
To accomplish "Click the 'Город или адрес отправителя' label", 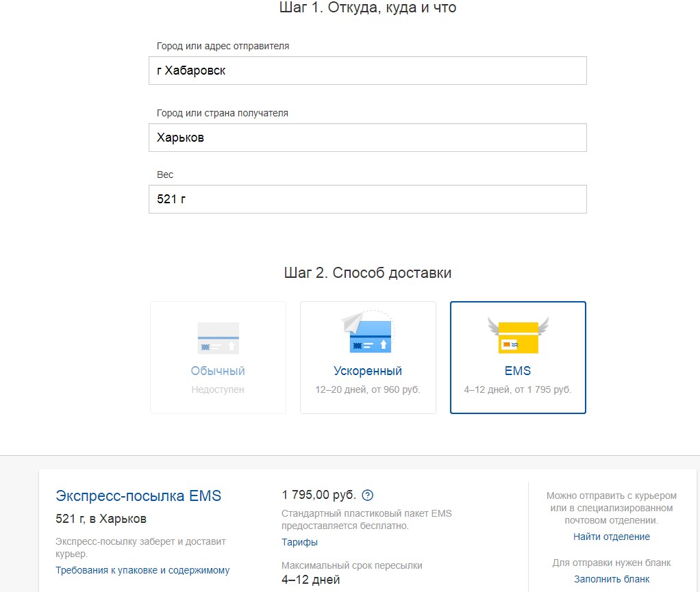I will [223, 46].
